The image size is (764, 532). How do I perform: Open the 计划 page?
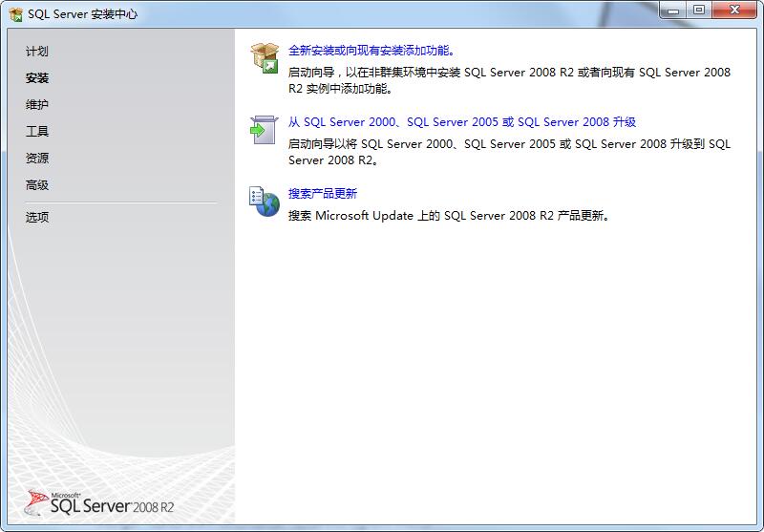point(37,52)
